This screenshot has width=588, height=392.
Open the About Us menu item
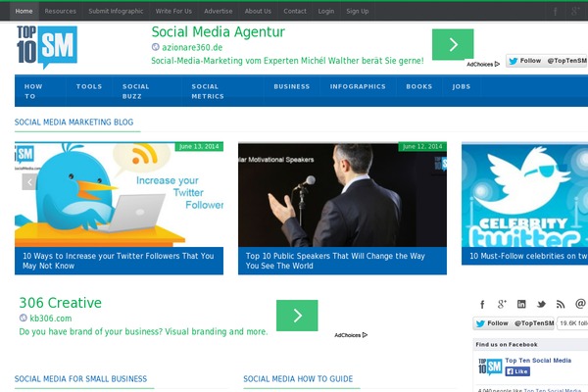pos(258,11)
